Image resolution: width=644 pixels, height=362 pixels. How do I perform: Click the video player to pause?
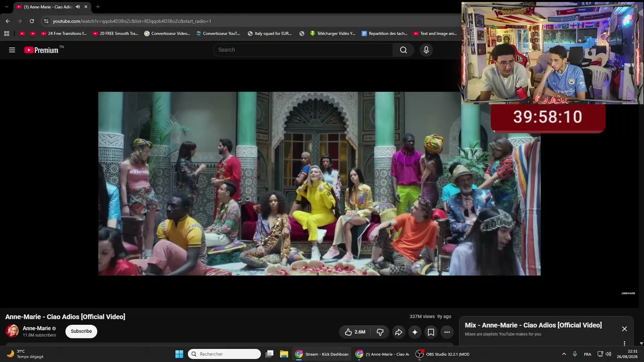point(319,184)
